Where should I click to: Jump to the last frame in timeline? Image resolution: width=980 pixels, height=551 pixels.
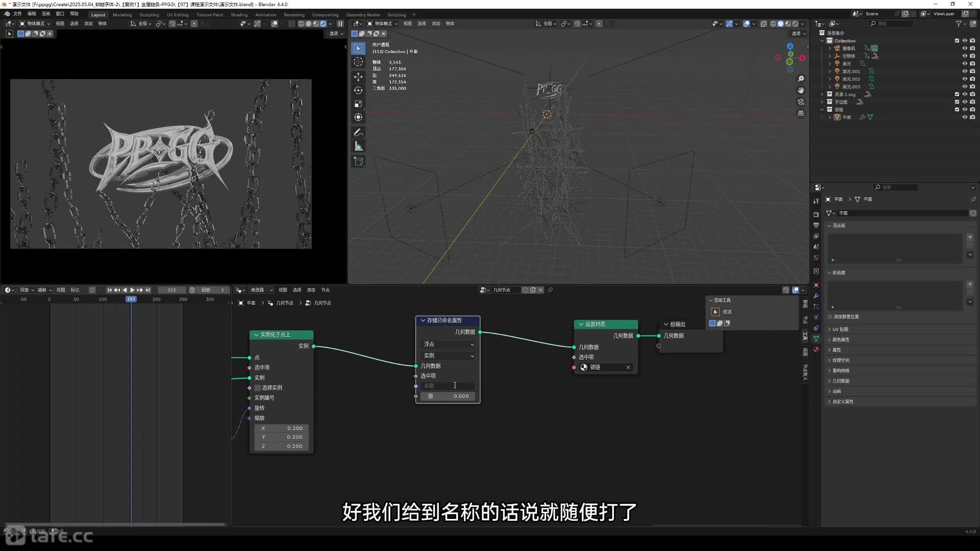point(148,290)
